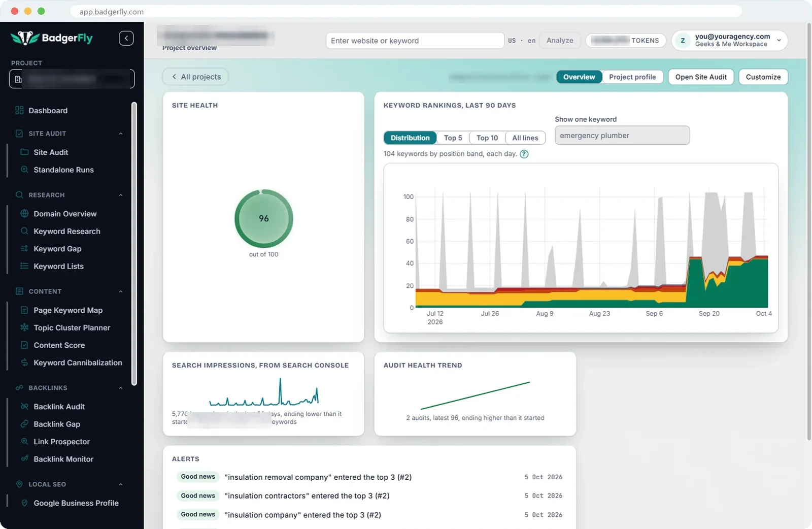Click the Google Business Profile pin icon
This screenshot has height=529, width=812.
pyautogui.click(x=24, y=503)
